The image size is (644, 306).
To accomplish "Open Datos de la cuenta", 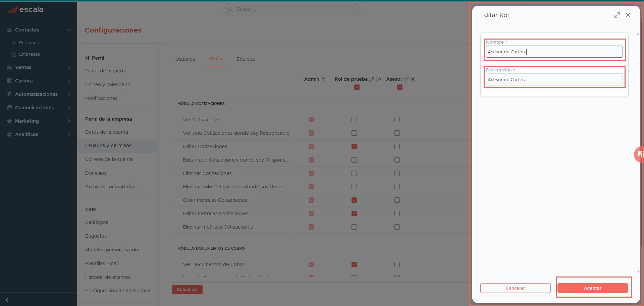I will [107, 132].
